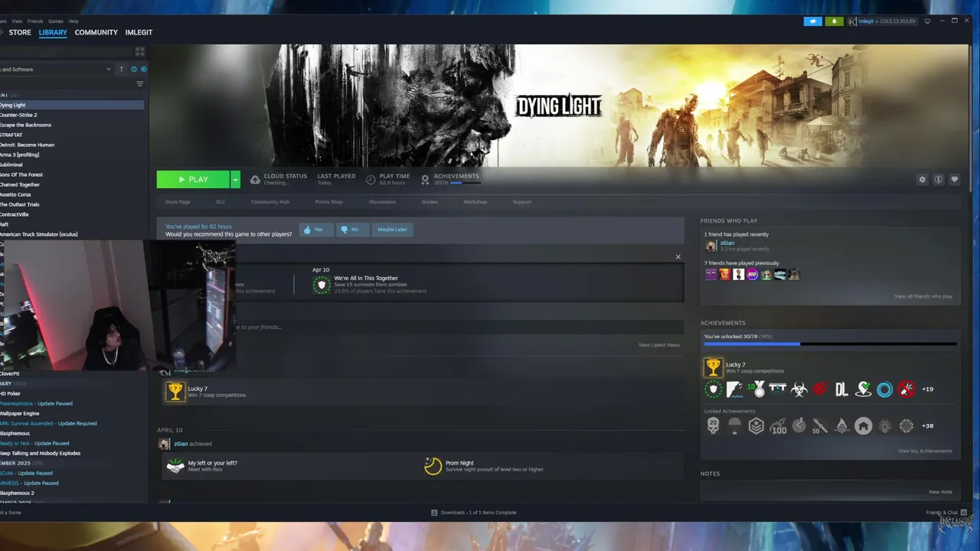Click the biohazard achievement badge
This screenshot has height=551, width=980.
coord(799,390)
